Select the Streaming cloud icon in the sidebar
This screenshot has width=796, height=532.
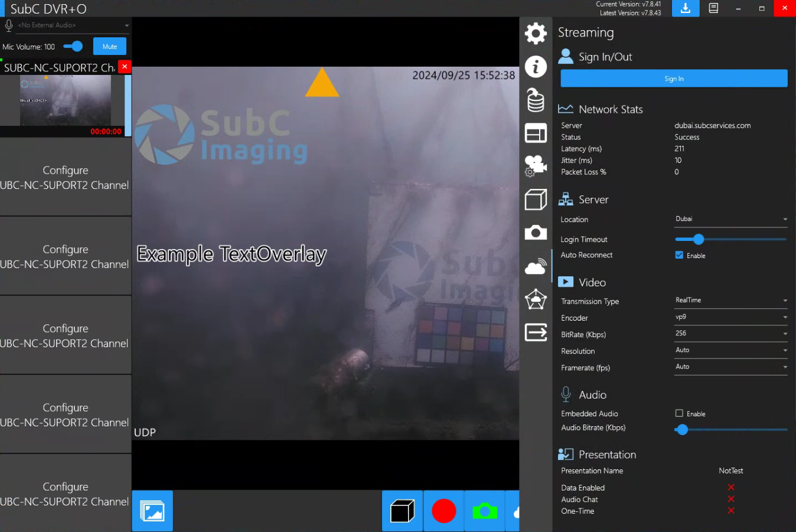536,266
